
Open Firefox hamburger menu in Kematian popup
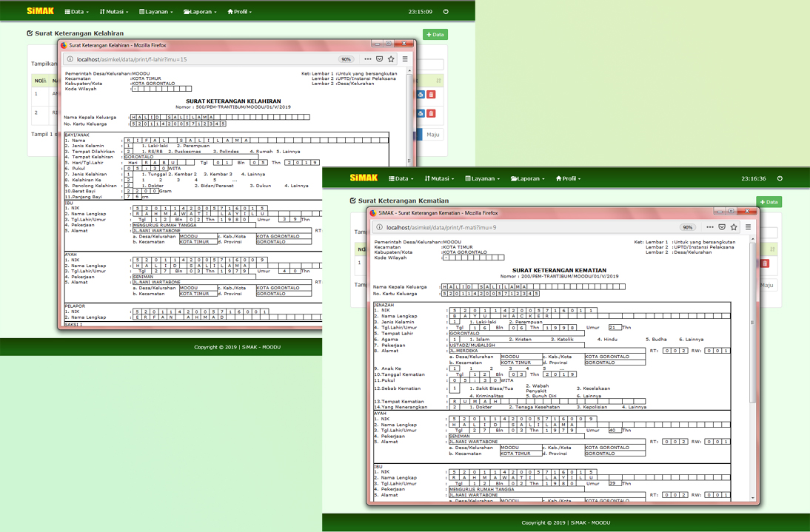748,227
